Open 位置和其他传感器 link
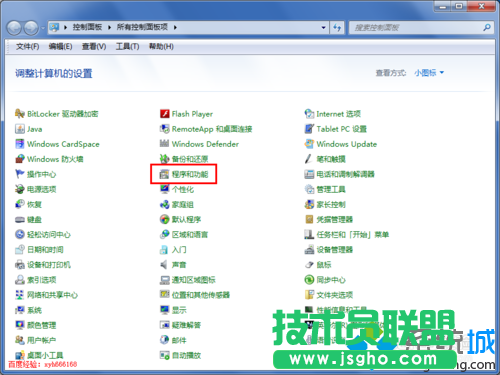The height and width of the screenshot is (375, 500). [201, 295]
